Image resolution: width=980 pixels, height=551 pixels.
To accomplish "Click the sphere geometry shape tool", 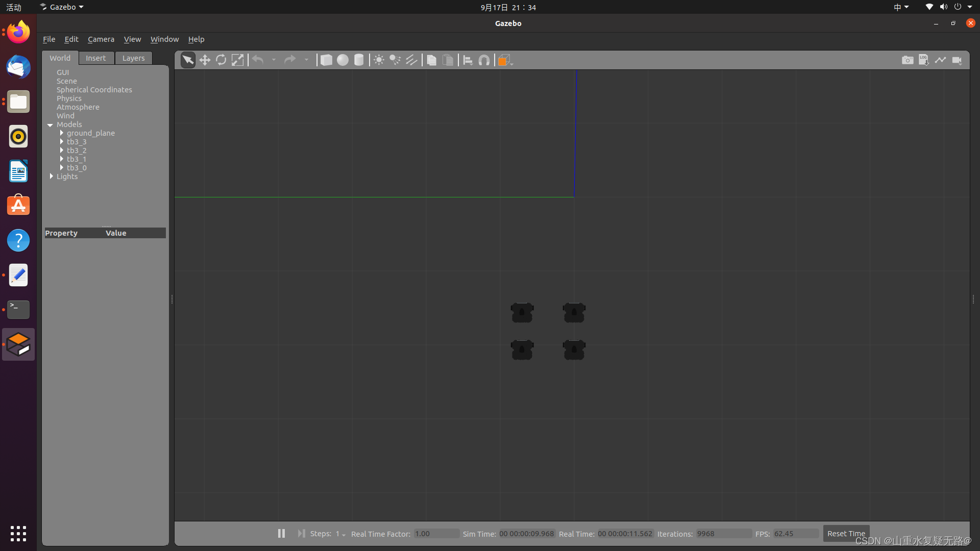I will tap(342, 60).
